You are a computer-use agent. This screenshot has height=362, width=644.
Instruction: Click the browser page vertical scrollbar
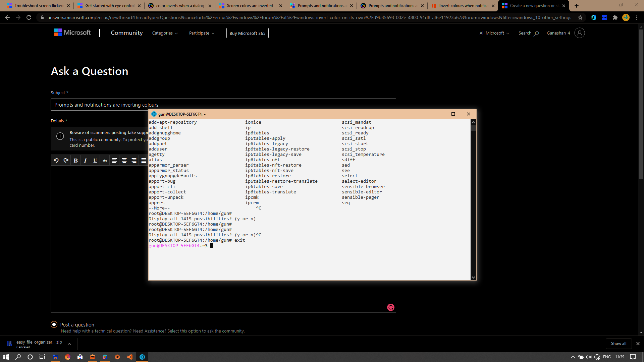pos(641,104)
